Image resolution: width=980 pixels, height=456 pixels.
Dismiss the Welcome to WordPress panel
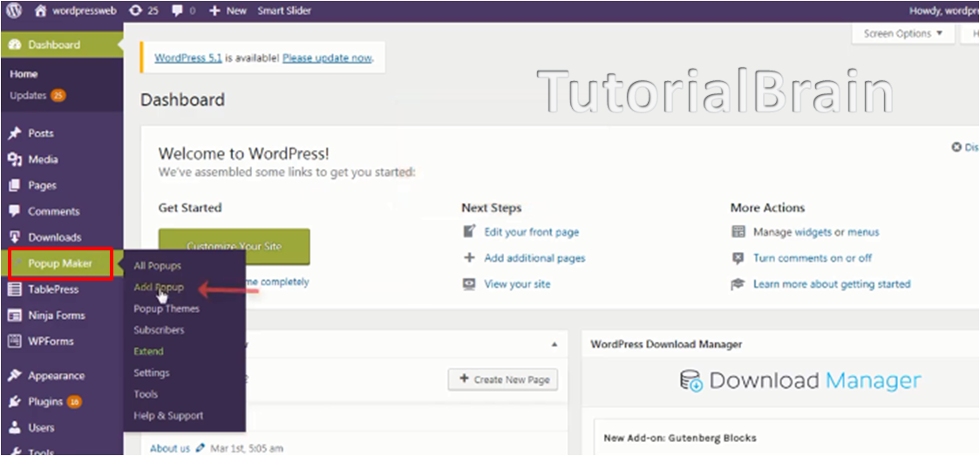point(966,147)
